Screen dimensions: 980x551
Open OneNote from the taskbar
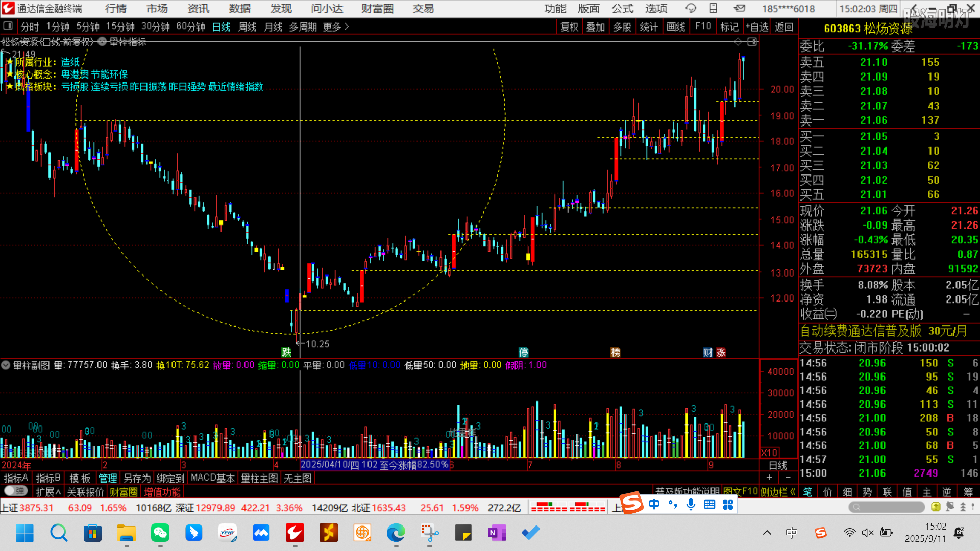pos(497,533)
